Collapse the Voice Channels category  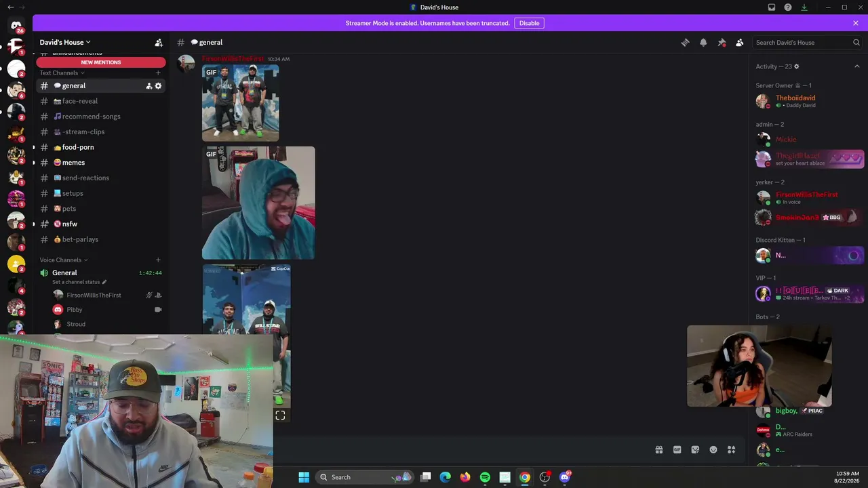64,260
